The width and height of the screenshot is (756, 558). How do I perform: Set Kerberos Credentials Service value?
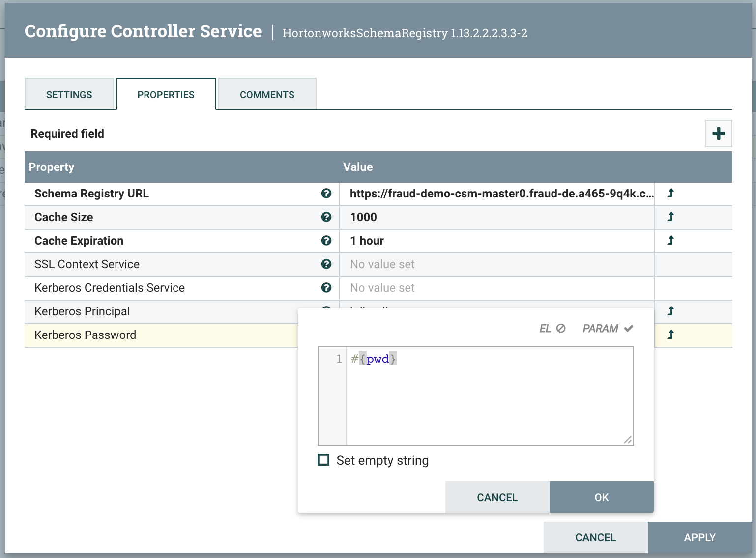point(497,288)
